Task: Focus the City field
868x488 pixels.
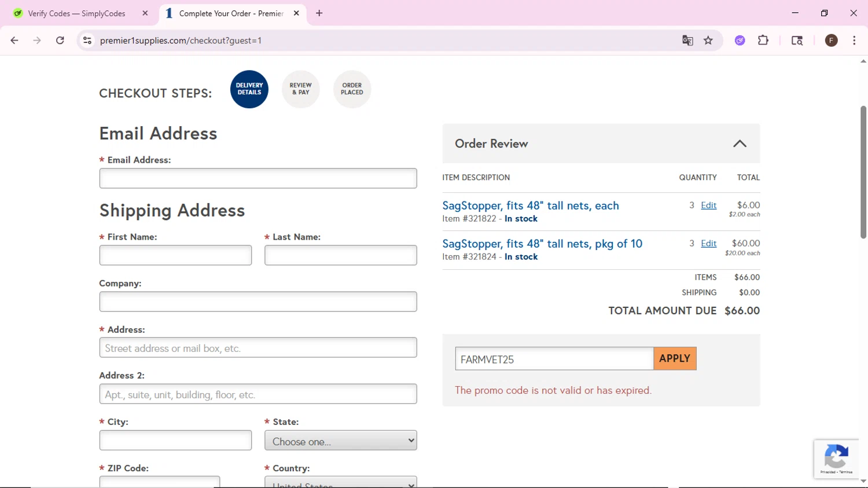Action: [x=175, y=441]
